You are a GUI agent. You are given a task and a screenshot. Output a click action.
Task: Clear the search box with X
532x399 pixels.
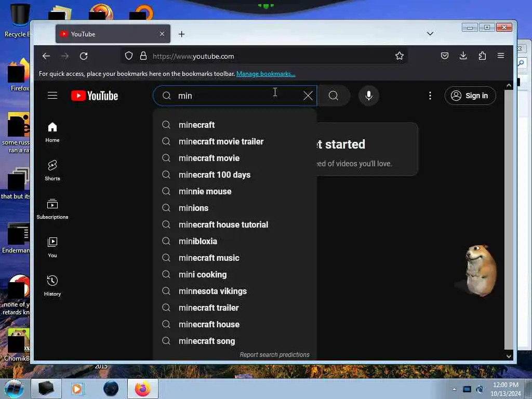(308, 96)
